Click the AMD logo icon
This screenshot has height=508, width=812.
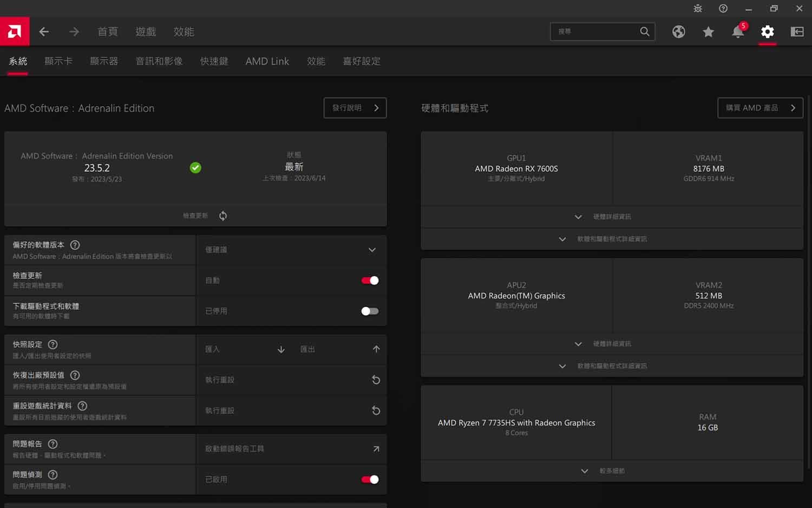pyautogui.click(x=15, y=31)
